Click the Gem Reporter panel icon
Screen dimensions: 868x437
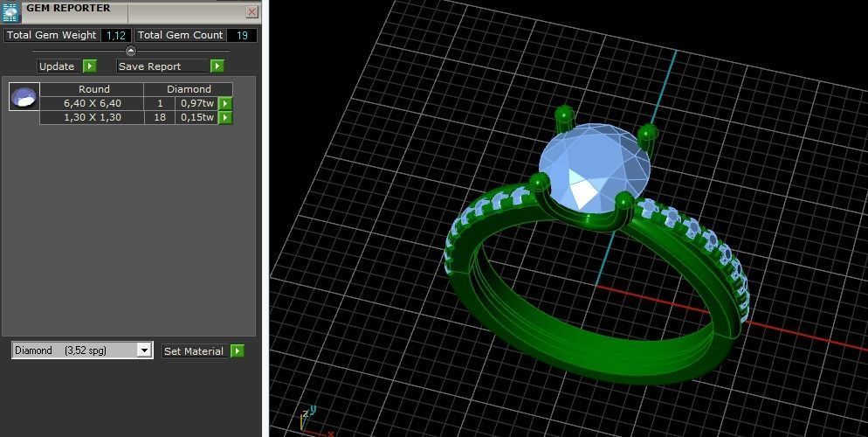pyautogui.click(x=11, y=11)
